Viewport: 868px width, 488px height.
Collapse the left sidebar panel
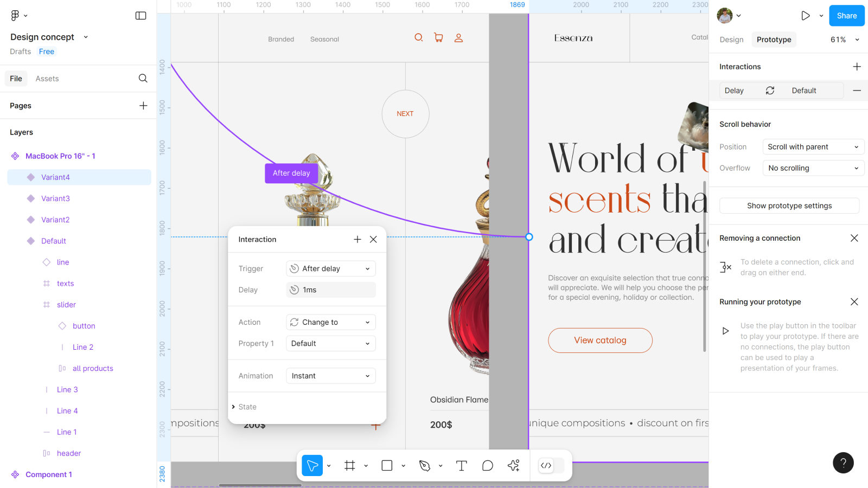tap(141, 16)
